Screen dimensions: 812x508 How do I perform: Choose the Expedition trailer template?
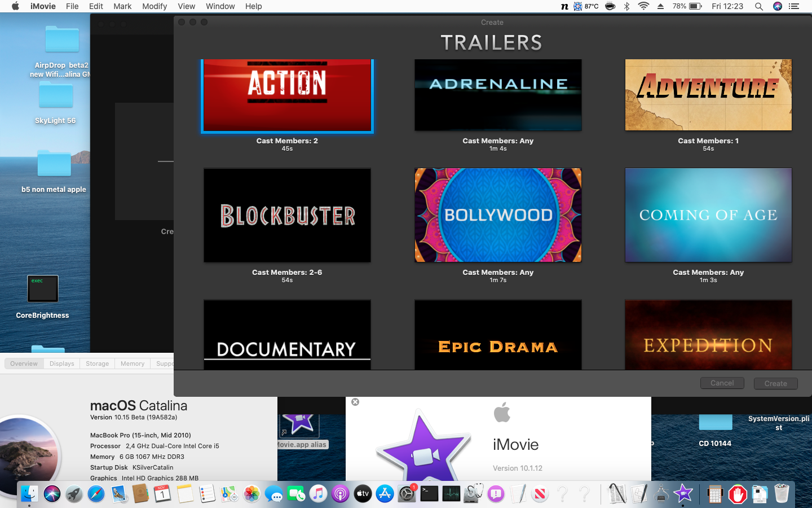click(x=708, y=335)
